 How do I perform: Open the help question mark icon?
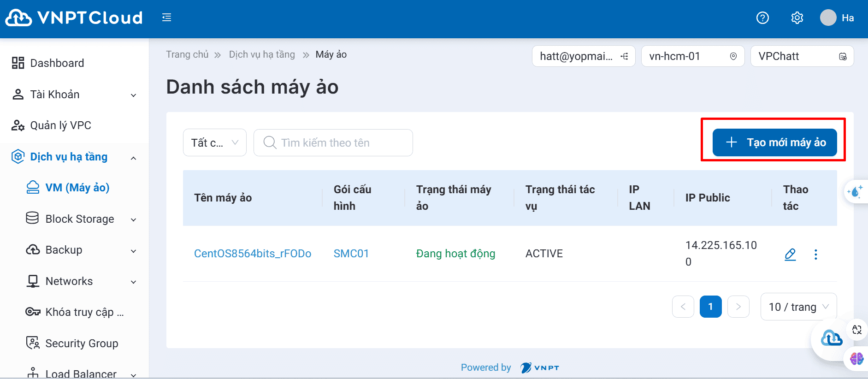pos(762,18)
